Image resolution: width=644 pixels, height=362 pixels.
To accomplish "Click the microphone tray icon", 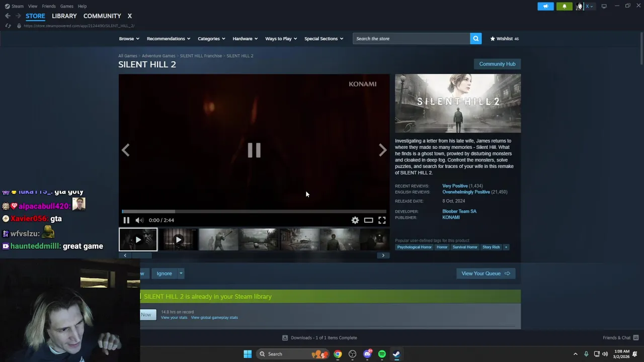I will (586, 354).
